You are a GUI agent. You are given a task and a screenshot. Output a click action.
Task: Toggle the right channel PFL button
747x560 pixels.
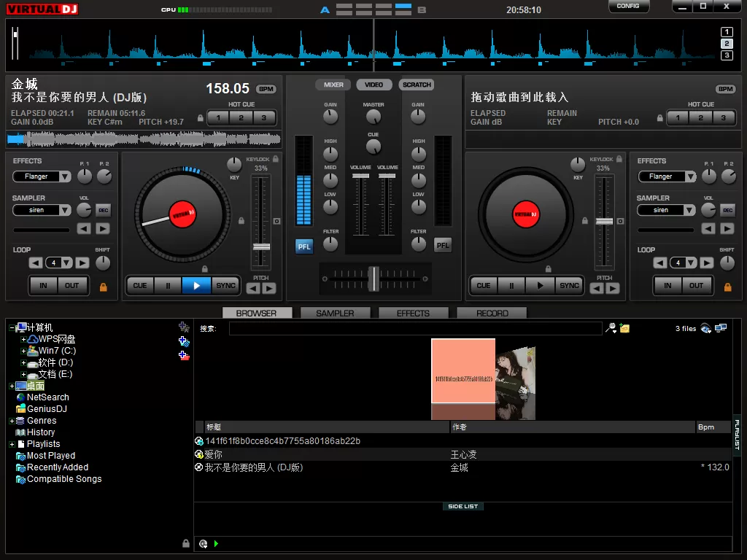pos(443,246)
